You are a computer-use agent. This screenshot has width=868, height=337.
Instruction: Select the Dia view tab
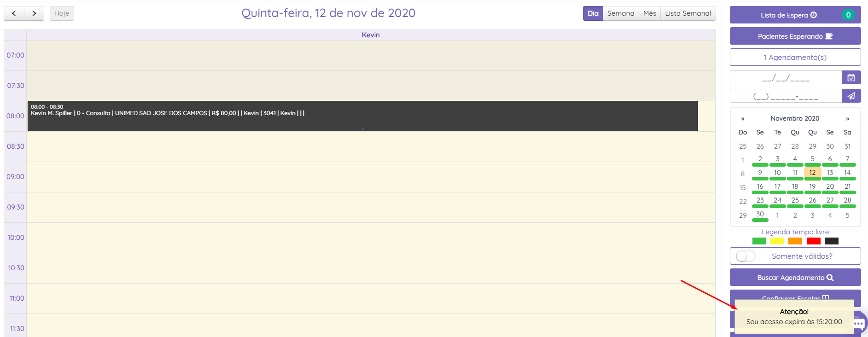[593, 13]
